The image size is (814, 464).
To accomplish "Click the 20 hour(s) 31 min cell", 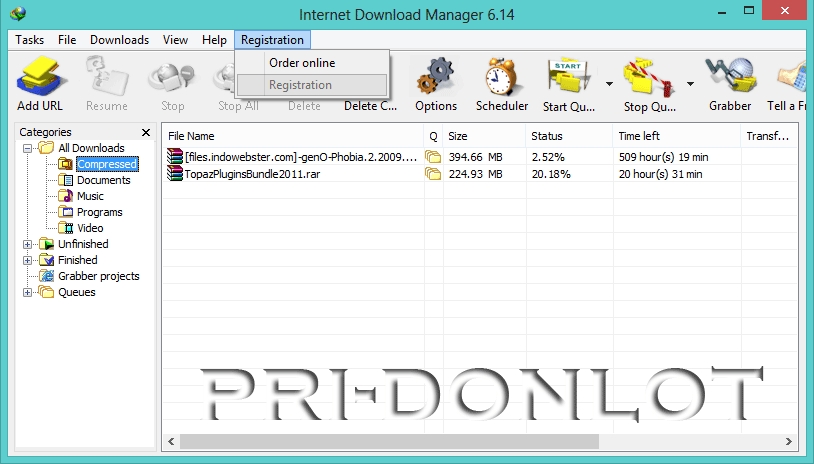I will tap(660, 174).
